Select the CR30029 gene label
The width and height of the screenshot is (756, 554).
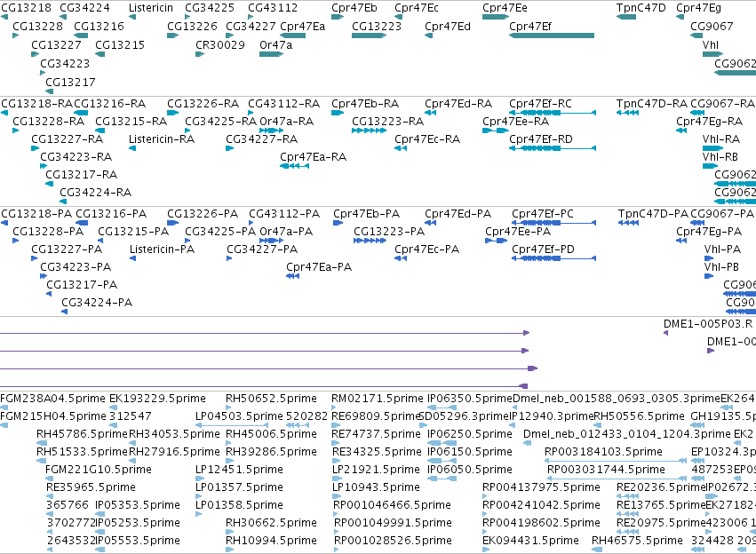(x=219, y=44)
